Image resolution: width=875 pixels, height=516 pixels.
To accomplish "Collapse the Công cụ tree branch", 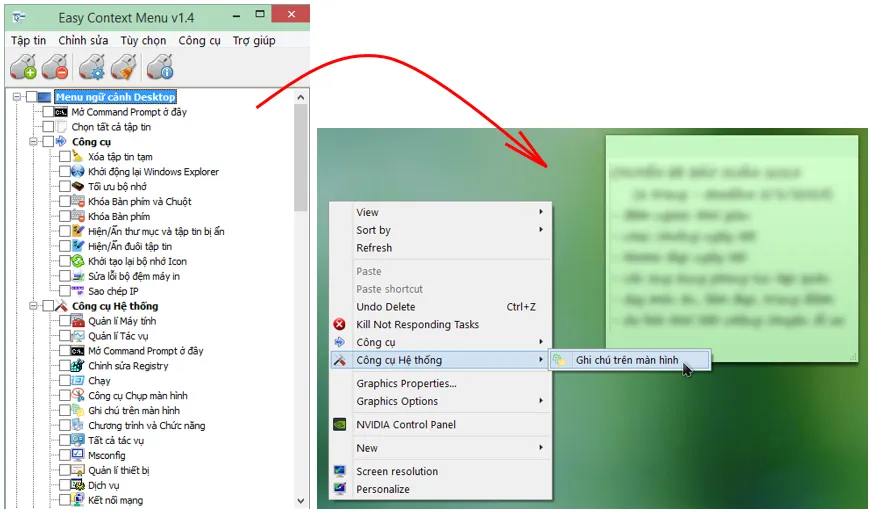I will (33, 142).
